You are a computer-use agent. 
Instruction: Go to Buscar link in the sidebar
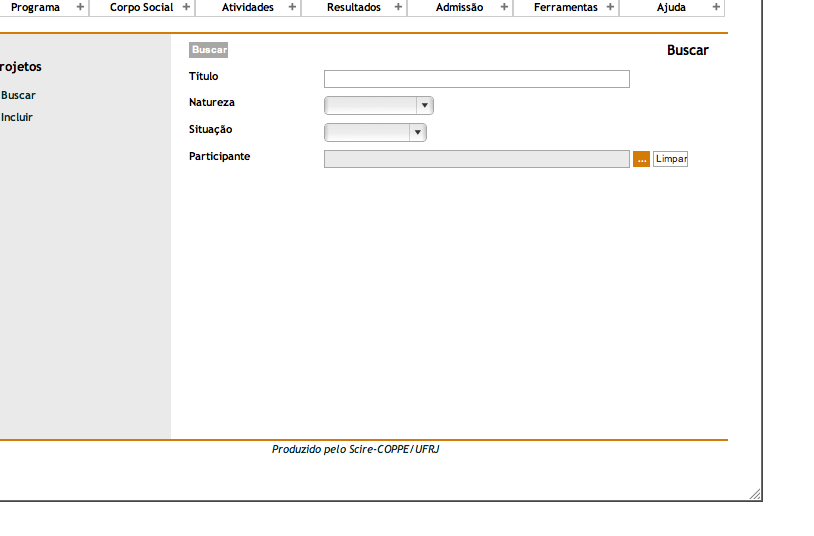pyautogui.click(x=18, y=95)
